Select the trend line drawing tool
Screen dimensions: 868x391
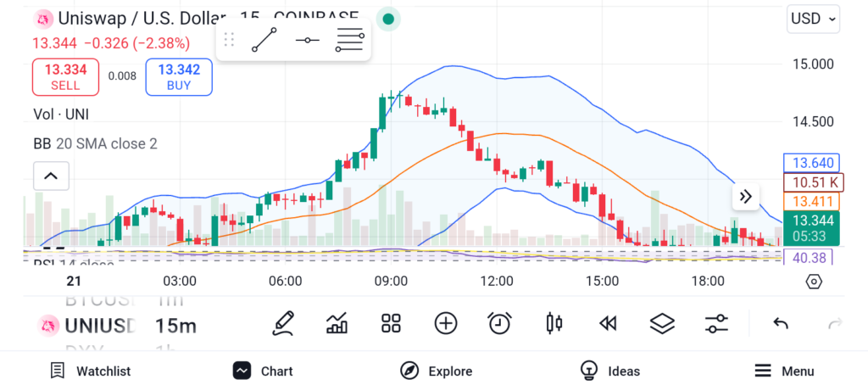click(x=264, y=40)
